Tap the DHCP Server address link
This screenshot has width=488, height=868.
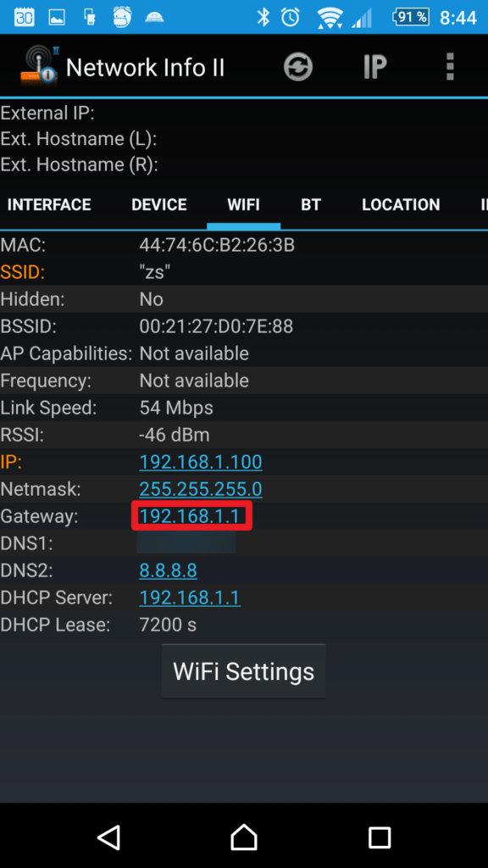[x=190, y=598]
